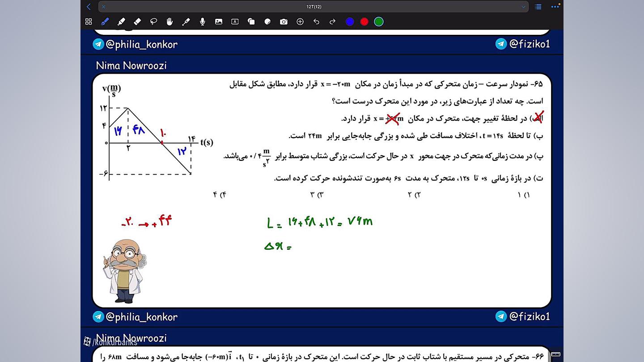Click the green handwritten "L =" equation
This screenshot has height=362, width=644.
(x=320, y=222)
